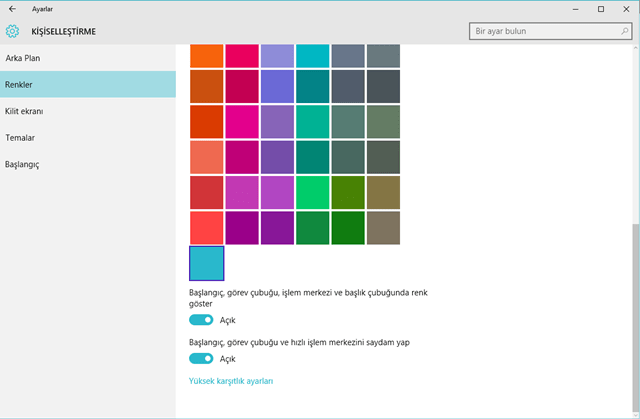Image resolution: width=640 pixels, height=419 pixels.
Task: Choose the sage green swatch ending third row
Action: tap(383, 122)
